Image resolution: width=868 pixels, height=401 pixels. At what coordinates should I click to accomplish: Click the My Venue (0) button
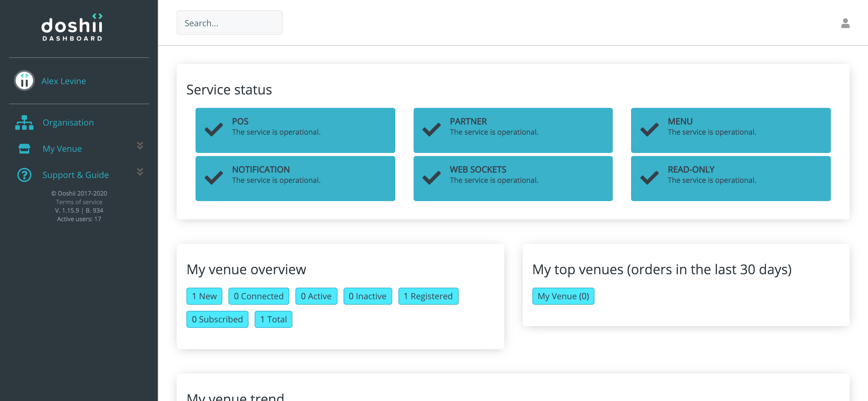coord(563,296)
